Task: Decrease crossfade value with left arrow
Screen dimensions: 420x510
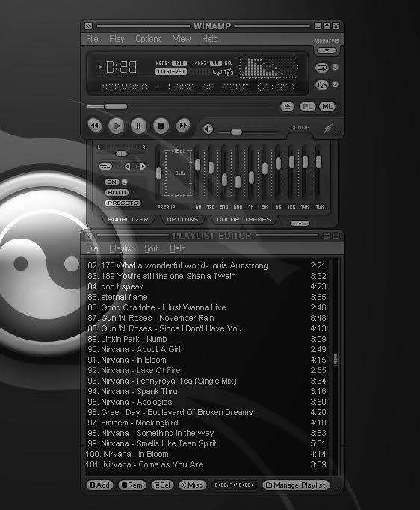Action: click(x=128, y=167)
